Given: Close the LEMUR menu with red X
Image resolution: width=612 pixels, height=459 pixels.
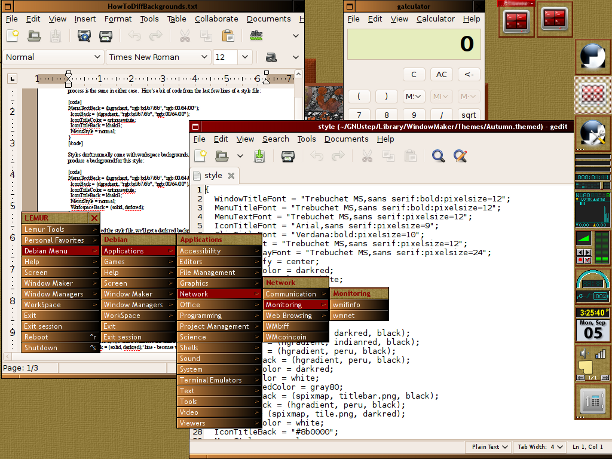Looking at the screenshot, I should 94,218.
